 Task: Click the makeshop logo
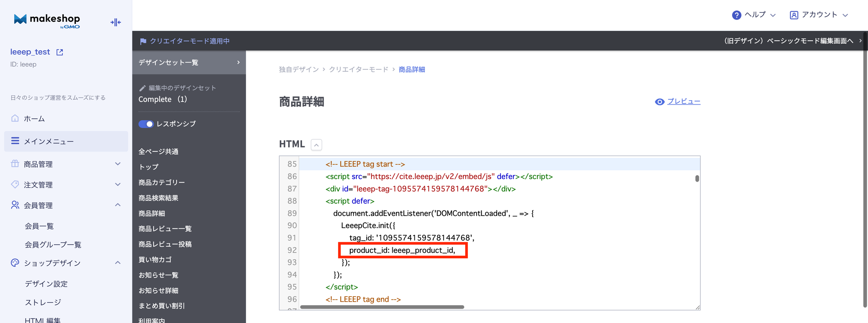[47, 21]
